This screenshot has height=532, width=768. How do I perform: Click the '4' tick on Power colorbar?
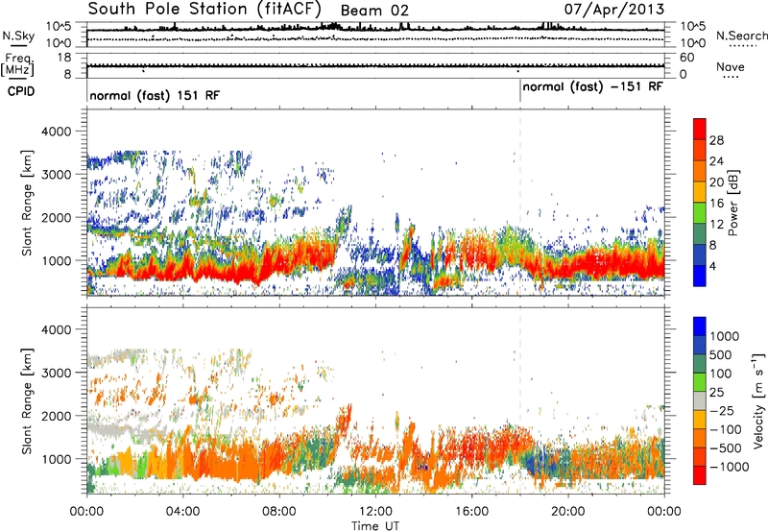pyautogui.click(x=713, y=267)
